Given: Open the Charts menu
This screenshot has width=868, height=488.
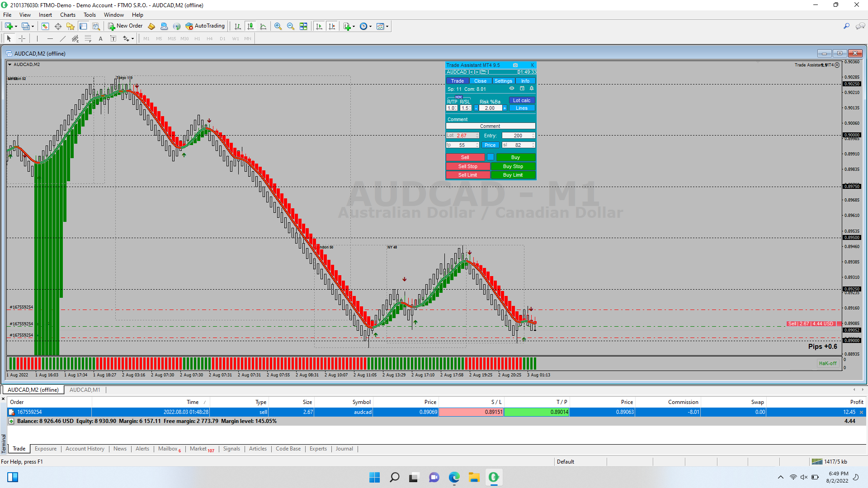Looking at the screenshot, I should coord(68,15).
